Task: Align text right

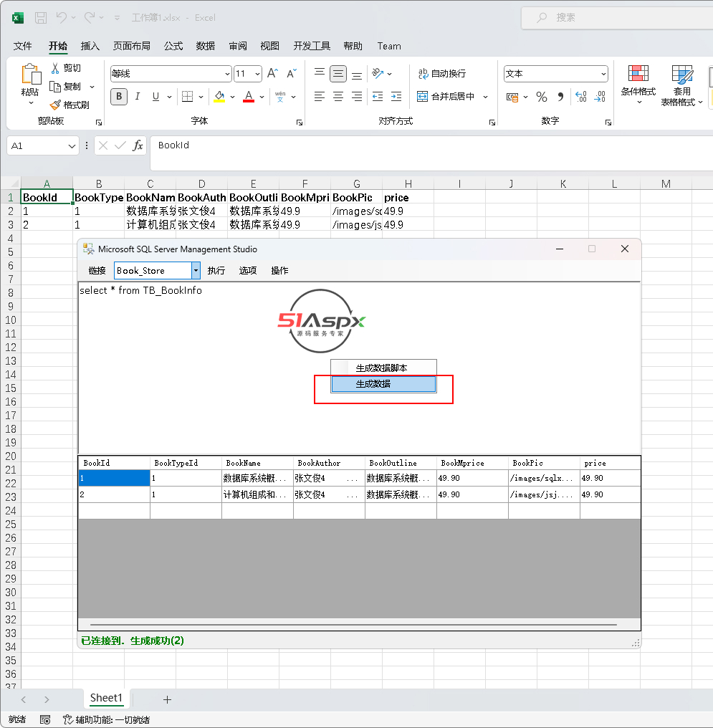Action: click(x=357, y=97)
